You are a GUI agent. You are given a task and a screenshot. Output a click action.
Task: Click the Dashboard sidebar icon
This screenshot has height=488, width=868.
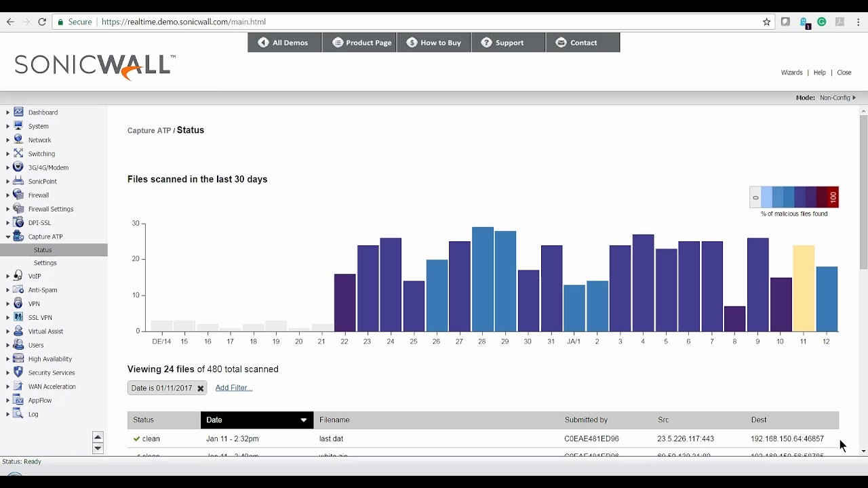pos(18,112)
